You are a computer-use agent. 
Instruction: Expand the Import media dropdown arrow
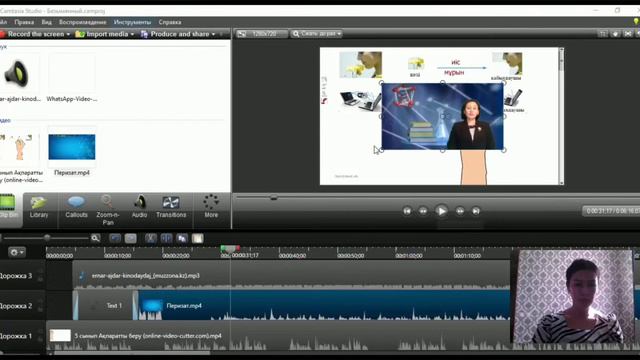132,34
